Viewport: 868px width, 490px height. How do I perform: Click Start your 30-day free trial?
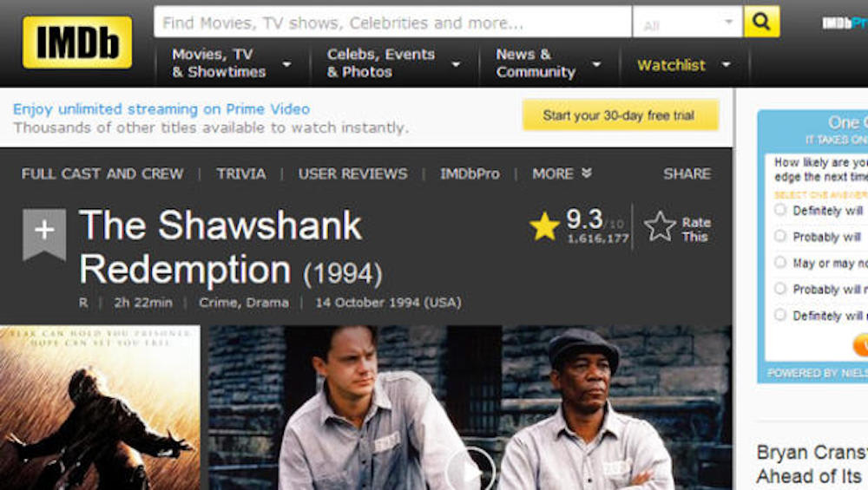pos(620,115)
